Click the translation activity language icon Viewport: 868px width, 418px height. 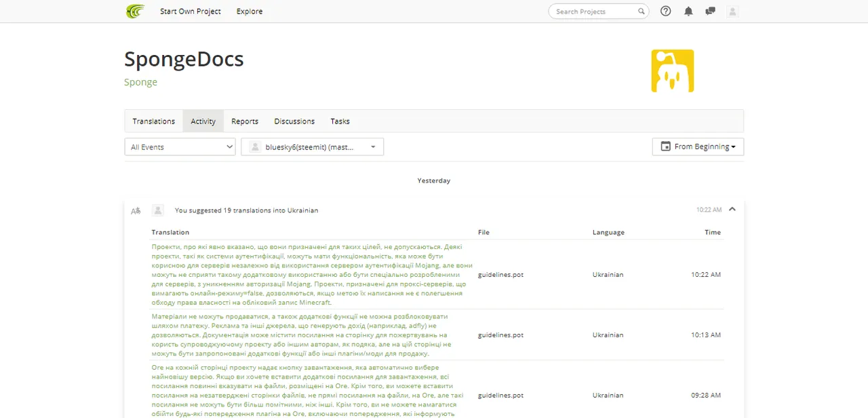(136, 210)
